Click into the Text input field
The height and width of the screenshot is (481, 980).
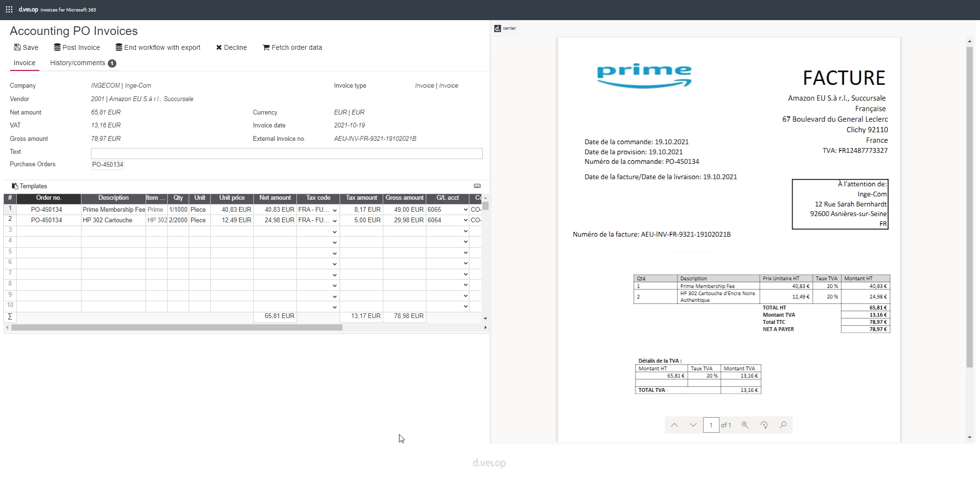[286, 153]
